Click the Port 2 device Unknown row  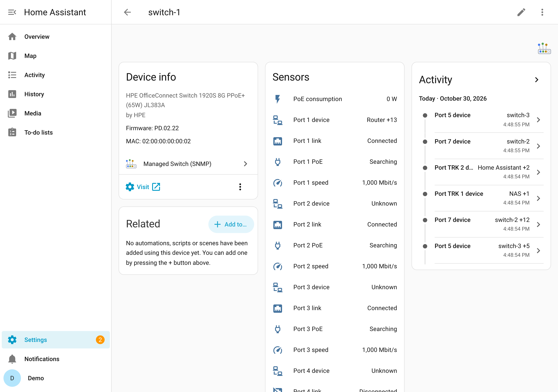(x=335, y=204)
